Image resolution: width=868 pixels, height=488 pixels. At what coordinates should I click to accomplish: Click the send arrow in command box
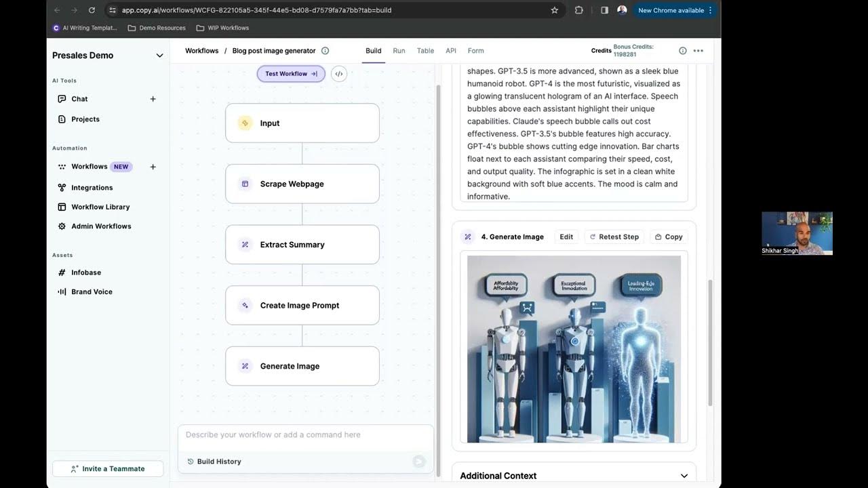tap(419, 462)
